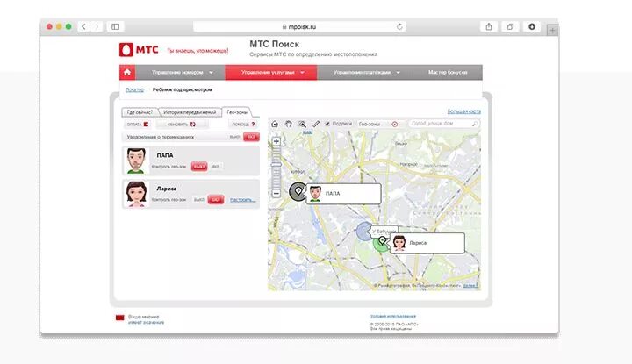This screenshot has width=632, height=364.
Task: Open Мастер бонусов menu item
Action: point(448,73)
